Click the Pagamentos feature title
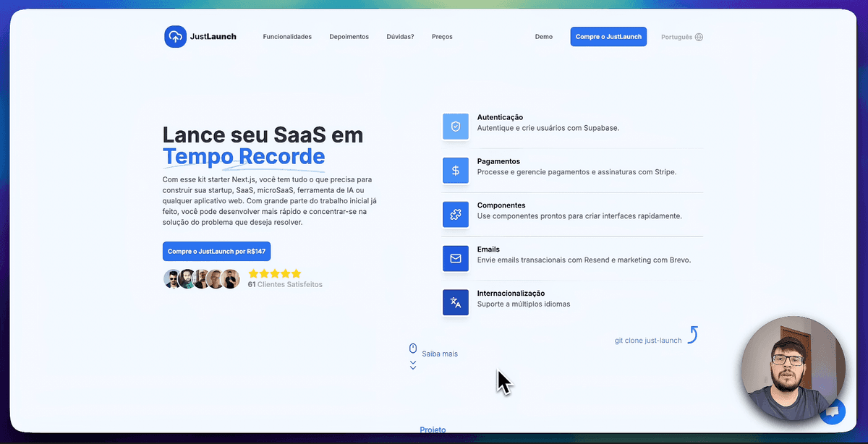 (498, 161)
